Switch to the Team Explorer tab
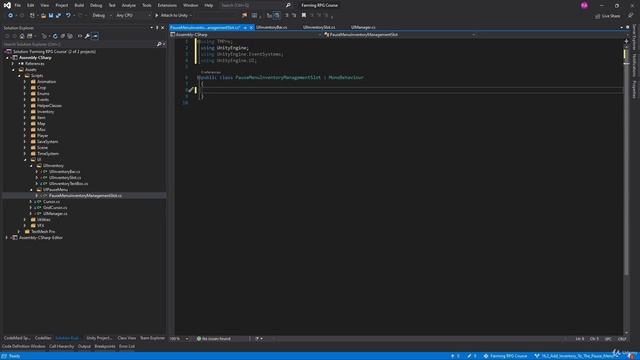This screenshot has height=360, width=640. click(152, 338)
